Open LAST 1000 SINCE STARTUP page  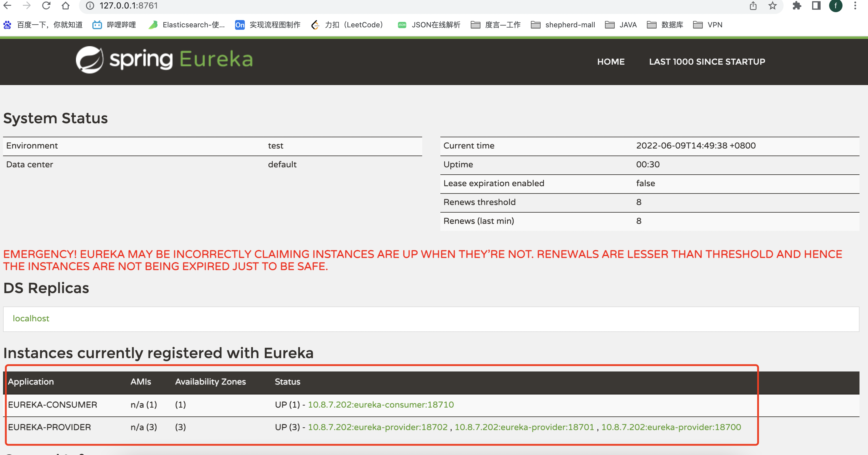pyautogui.click(x=707, y=62)
